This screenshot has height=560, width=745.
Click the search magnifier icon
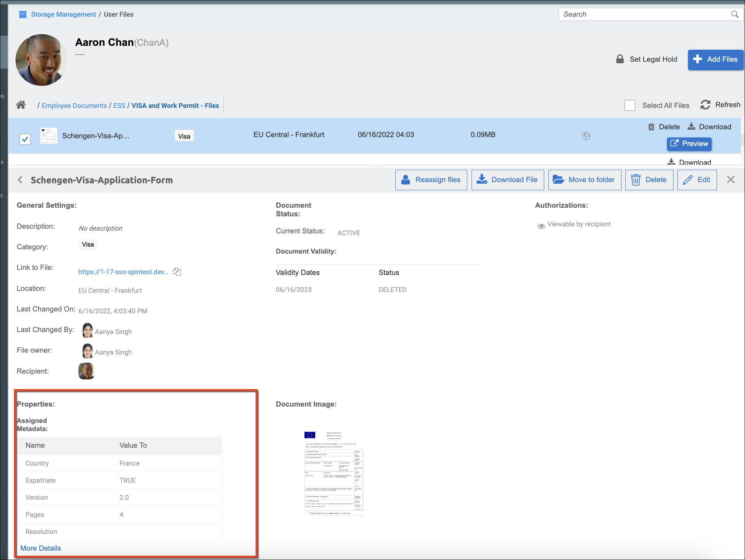[735, 14]
